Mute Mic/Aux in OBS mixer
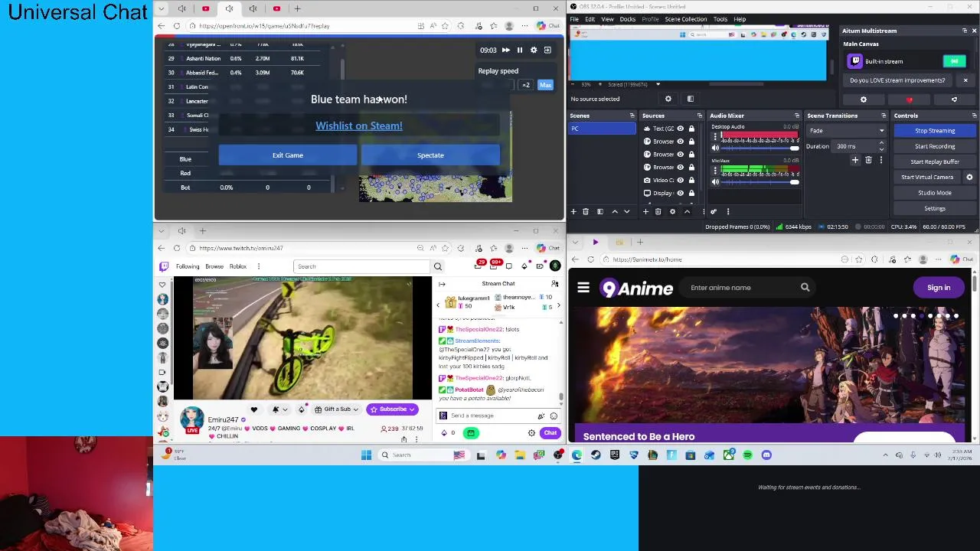 tap(715, 181)
